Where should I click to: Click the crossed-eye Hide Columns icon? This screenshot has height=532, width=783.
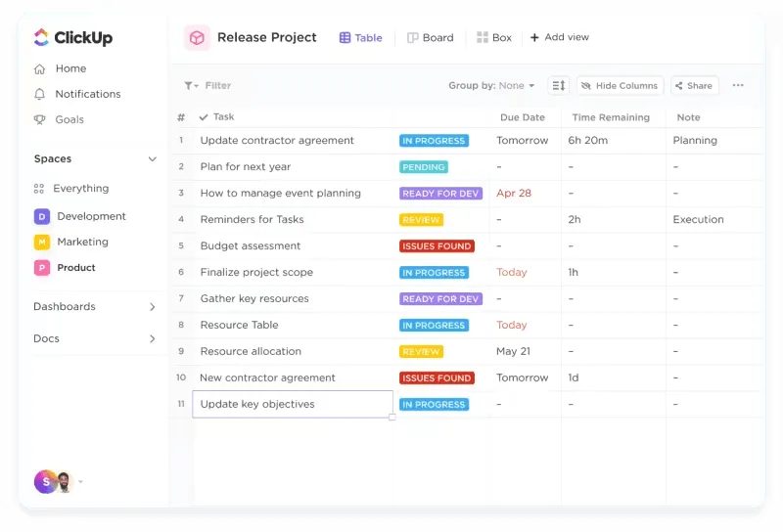586,86
